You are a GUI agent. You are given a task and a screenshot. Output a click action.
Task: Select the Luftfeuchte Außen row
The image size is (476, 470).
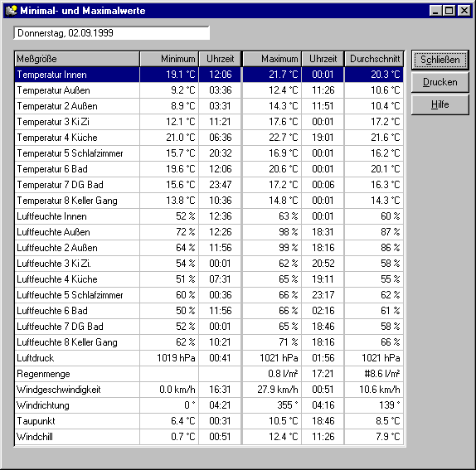pos(209,232)
